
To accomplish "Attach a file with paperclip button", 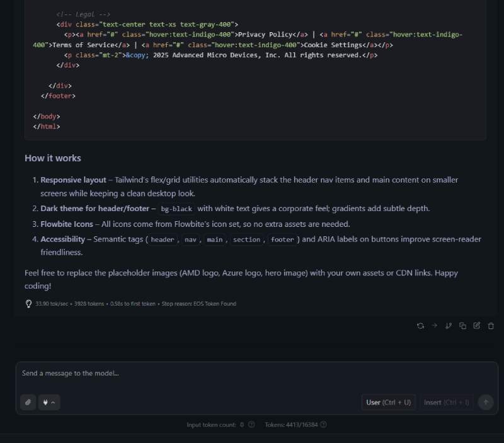I will click(28, 402).
